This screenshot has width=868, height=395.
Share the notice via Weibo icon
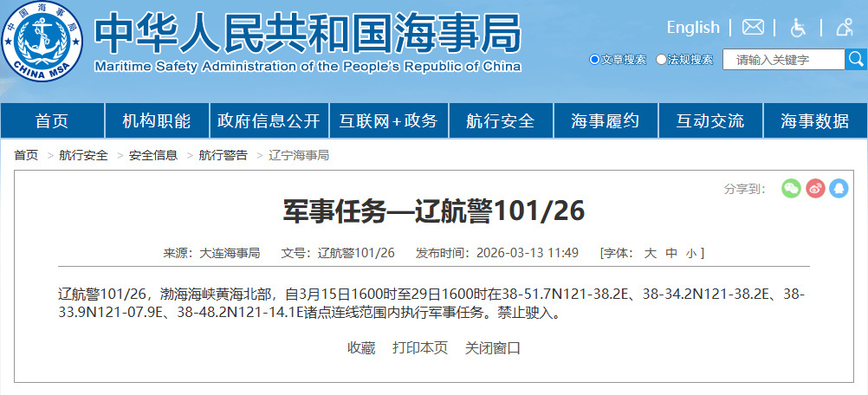click(815, 189)
